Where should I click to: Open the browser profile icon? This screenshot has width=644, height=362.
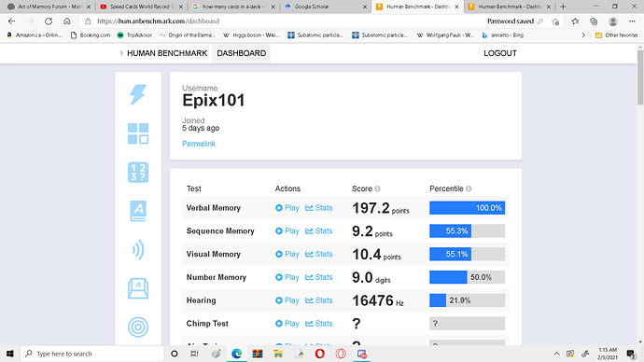click(613, 21)
